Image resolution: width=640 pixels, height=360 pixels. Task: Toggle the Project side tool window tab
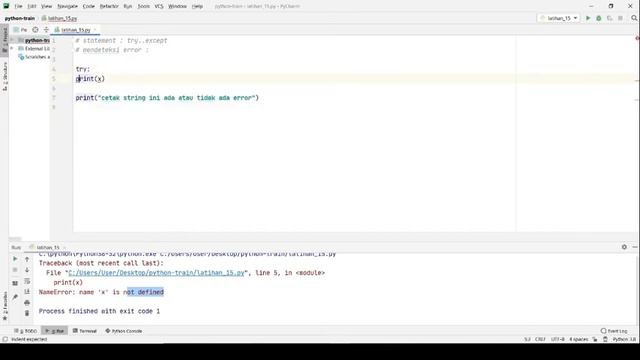[4, 40]
